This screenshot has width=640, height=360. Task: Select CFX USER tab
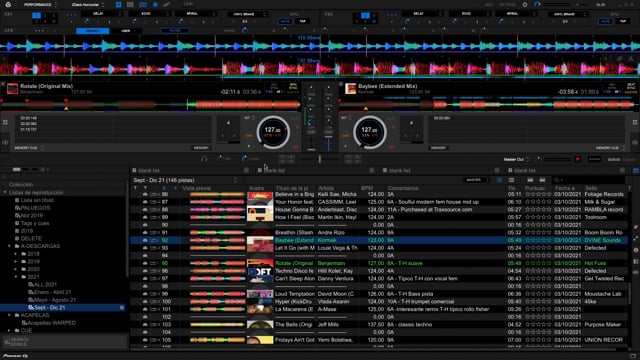pyautogui.click(x=126, y=31)
